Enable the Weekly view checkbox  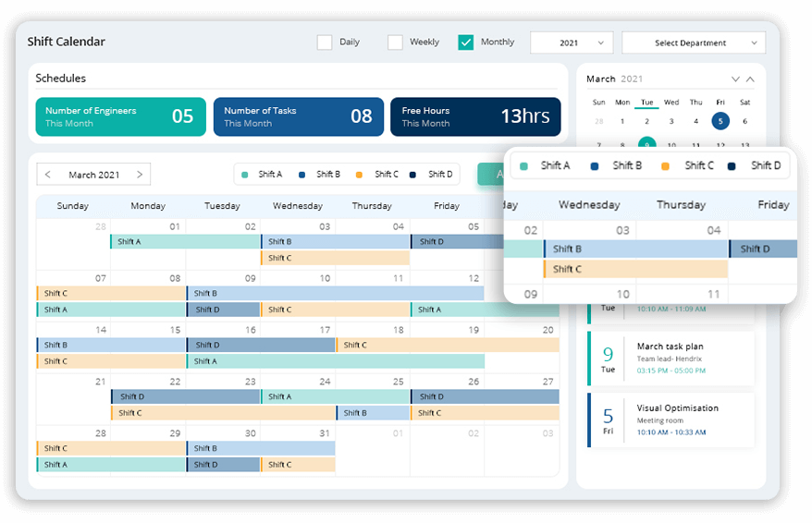click(395, 43)
